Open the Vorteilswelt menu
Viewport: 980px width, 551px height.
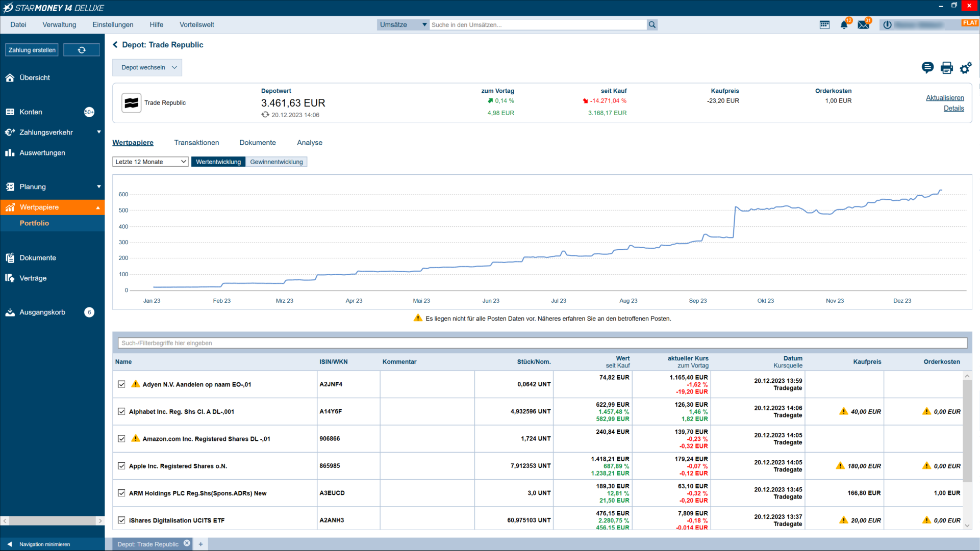tap(197, 24)
